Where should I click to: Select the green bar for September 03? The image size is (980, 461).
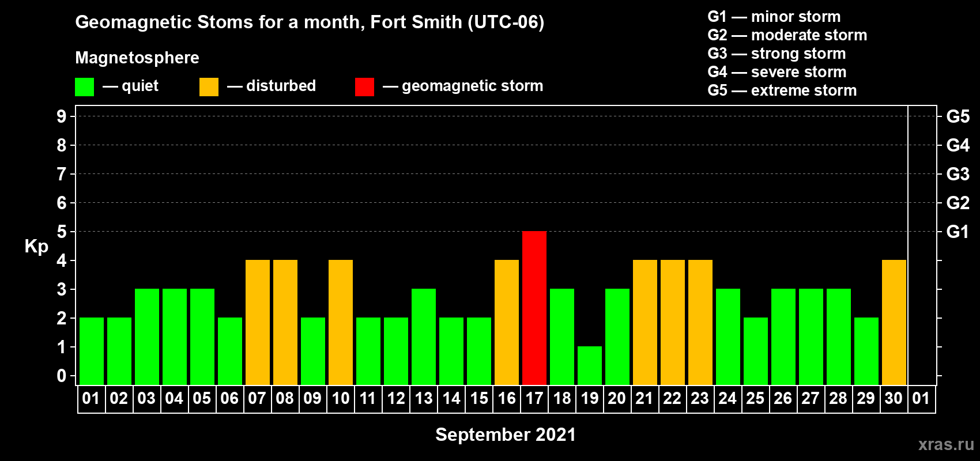[147, 337]
